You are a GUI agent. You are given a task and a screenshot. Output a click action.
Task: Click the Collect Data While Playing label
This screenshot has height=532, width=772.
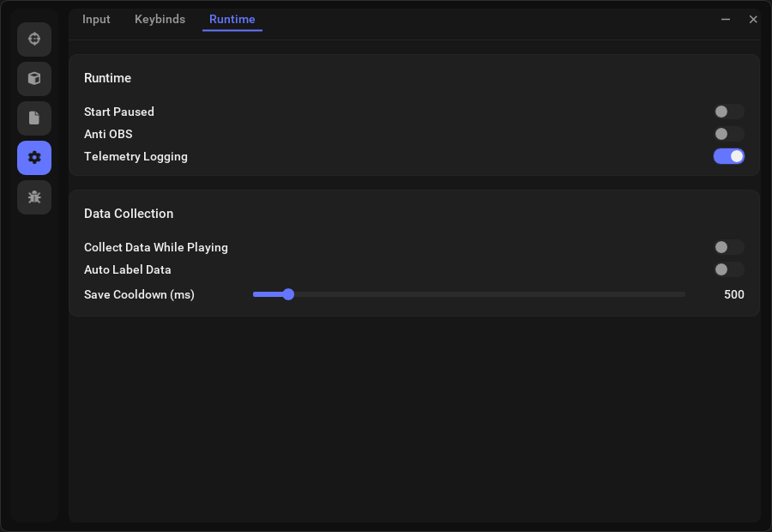(155, 247)
